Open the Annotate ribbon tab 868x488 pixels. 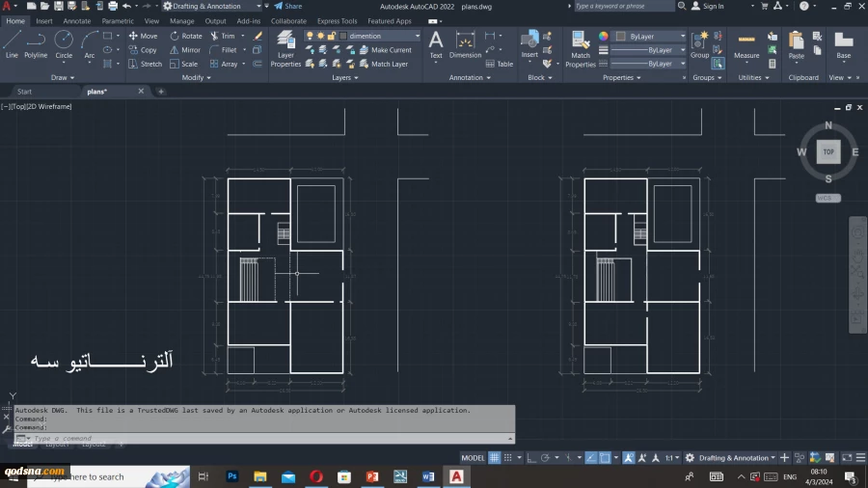[x=77, y=21]
